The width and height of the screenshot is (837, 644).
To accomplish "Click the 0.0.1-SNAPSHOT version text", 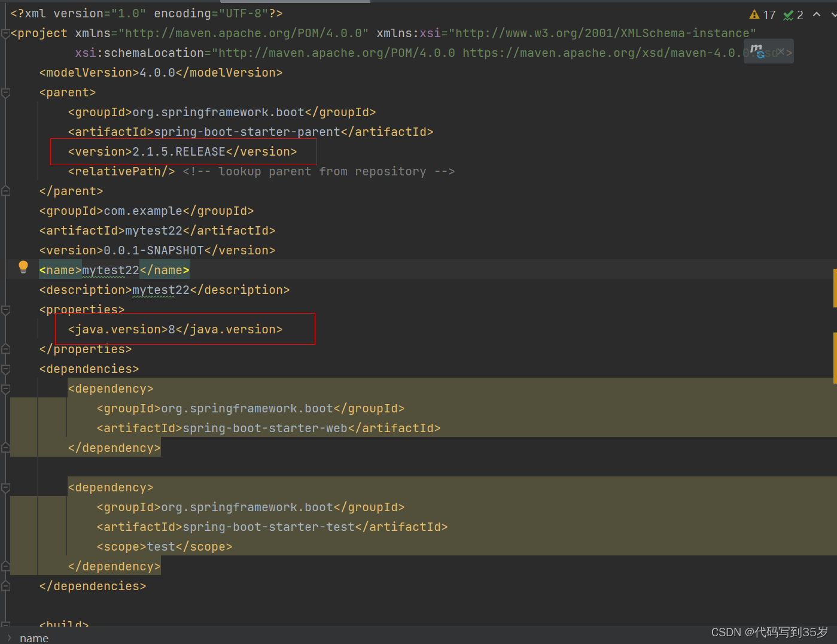I will coord(154,251).
